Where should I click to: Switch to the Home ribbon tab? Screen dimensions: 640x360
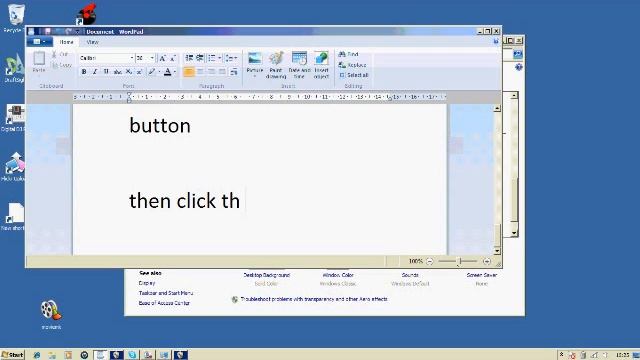click(x=67, y=42)
